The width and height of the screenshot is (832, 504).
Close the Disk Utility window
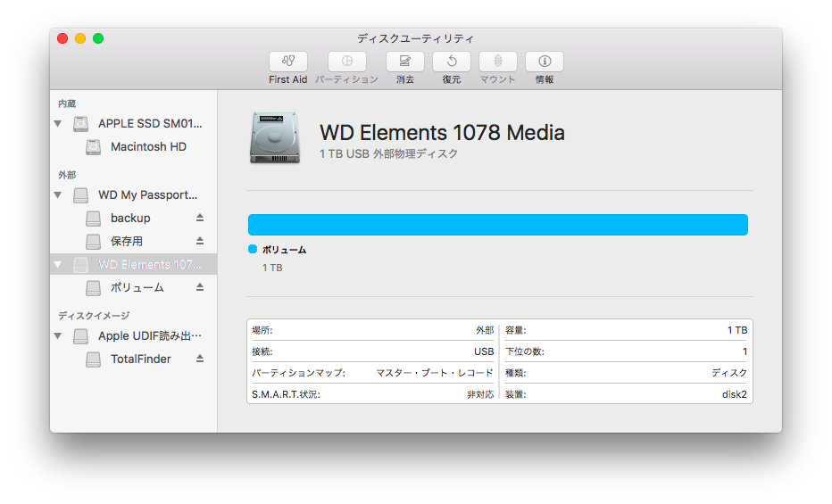tap(62, 38)
